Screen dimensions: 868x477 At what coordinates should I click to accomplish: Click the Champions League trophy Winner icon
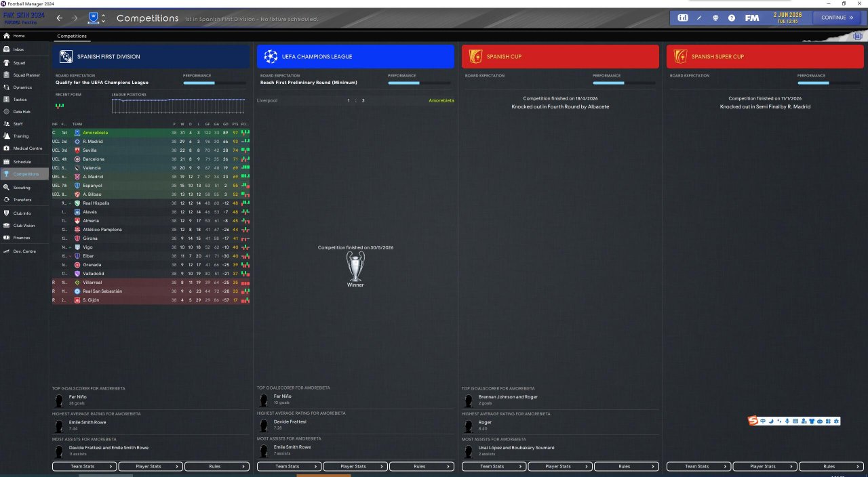tap(355, 266)
